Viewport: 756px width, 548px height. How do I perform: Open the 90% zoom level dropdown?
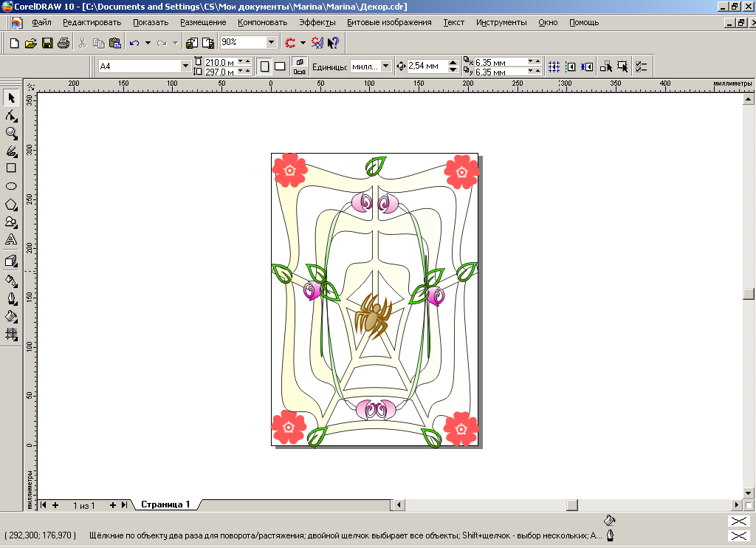pos(272,42)
